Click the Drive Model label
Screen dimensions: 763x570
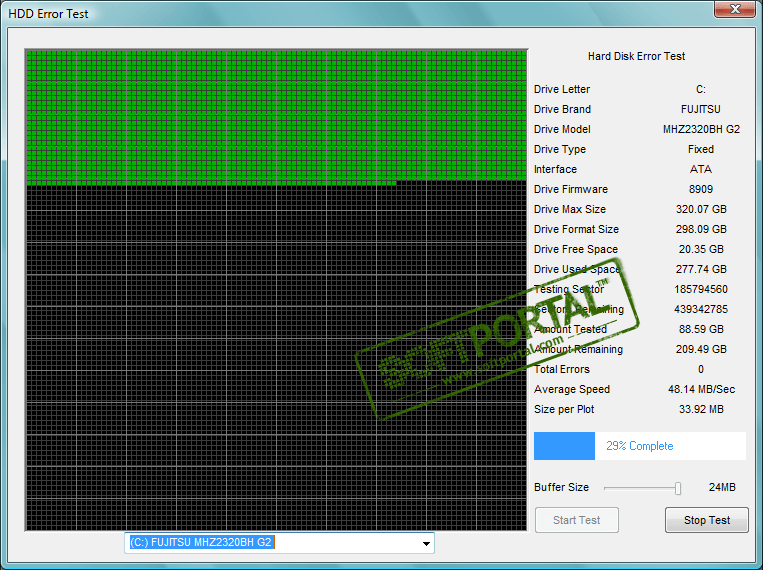(x=562, y=129)
